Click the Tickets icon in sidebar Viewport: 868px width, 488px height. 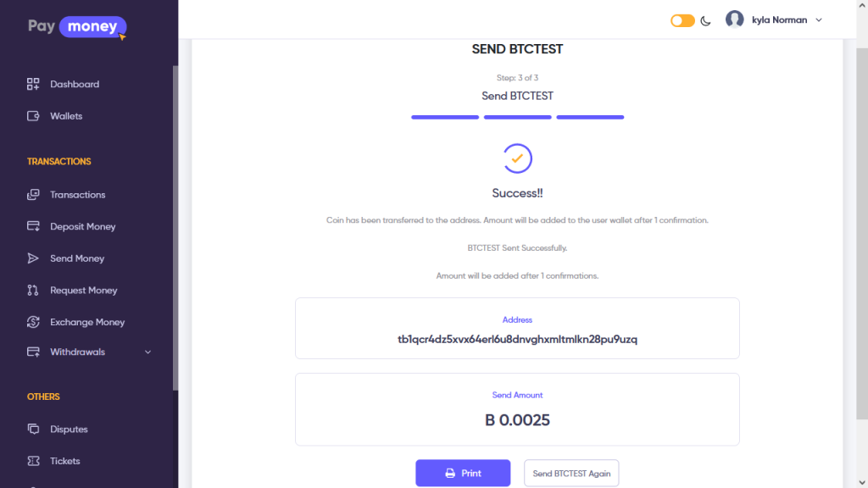click(33, 461)
